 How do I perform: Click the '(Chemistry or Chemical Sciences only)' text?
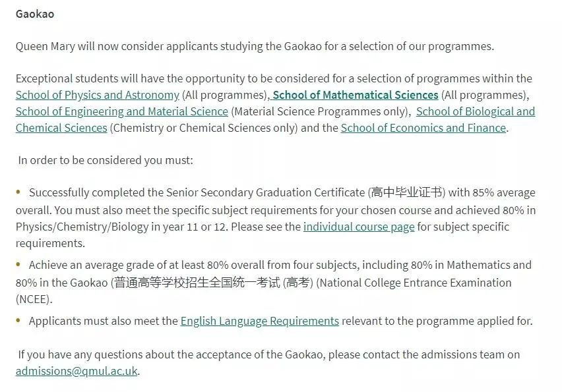coord(204,128)
